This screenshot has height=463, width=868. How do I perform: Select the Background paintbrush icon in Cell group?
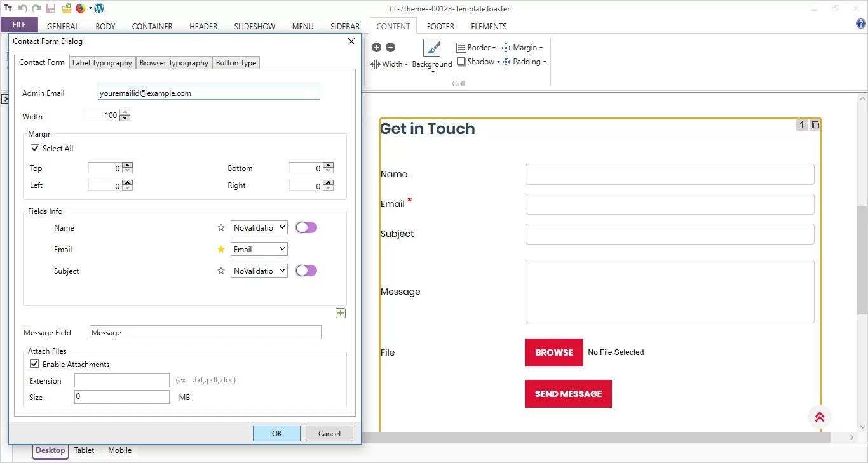[x=432, y=48]
